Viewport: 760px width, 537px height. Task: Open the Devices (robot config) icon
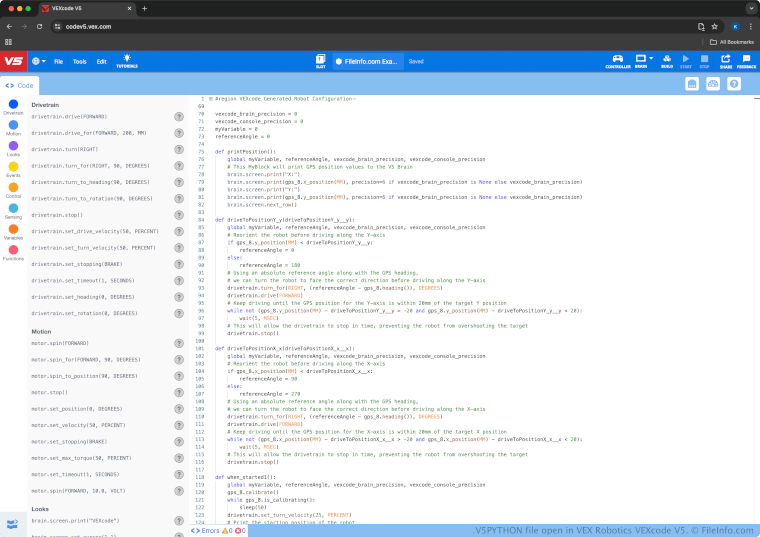coord(692,84)
